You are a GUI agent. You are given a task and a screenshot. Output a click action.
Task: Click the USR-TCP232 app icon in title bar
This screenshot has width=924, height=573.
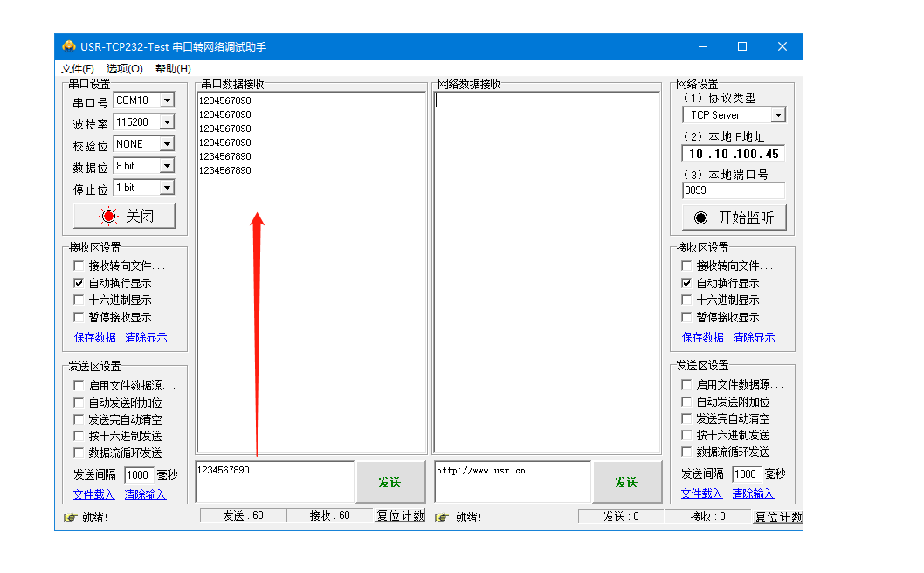69,46
